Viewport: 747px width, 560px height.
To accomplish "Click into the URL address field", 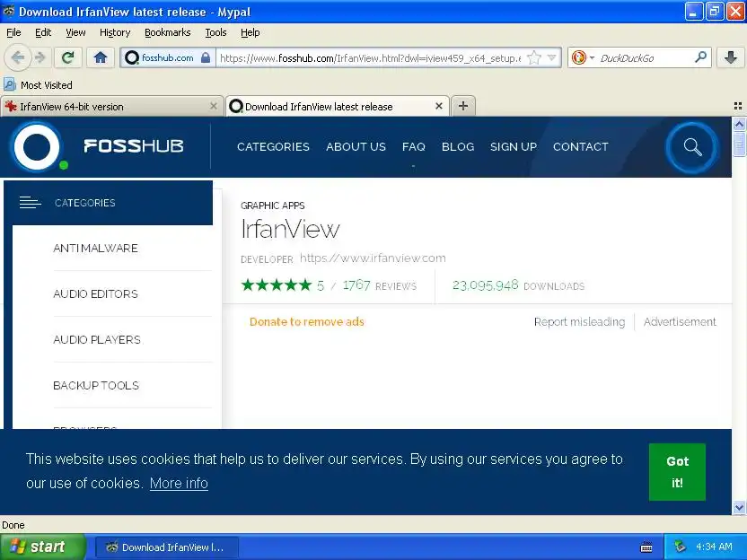I will click(x=371, y=58).
